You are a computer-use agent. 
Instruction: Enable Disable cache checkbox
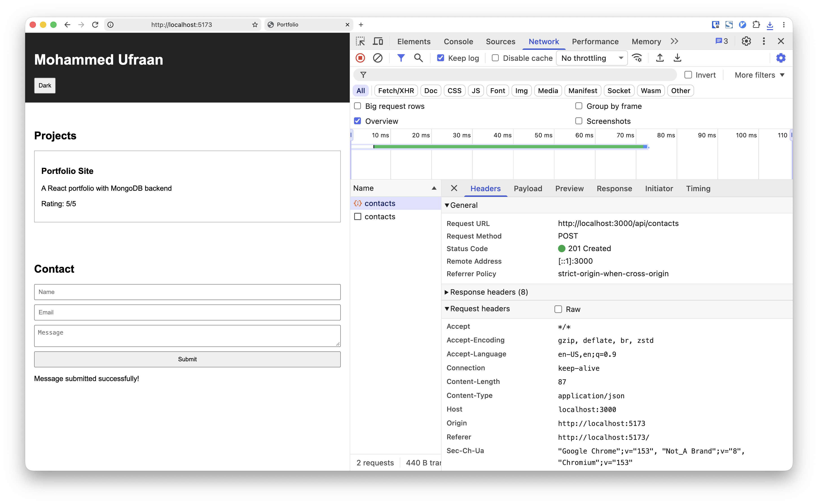point(495,58)
